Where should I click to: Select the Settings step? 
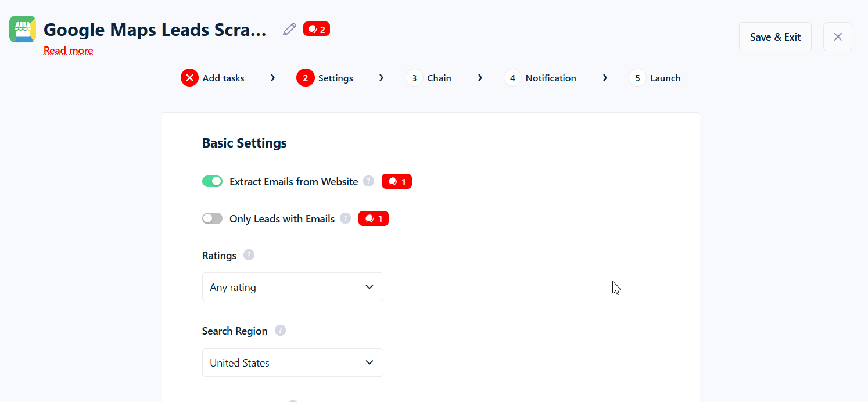point(325,78)
